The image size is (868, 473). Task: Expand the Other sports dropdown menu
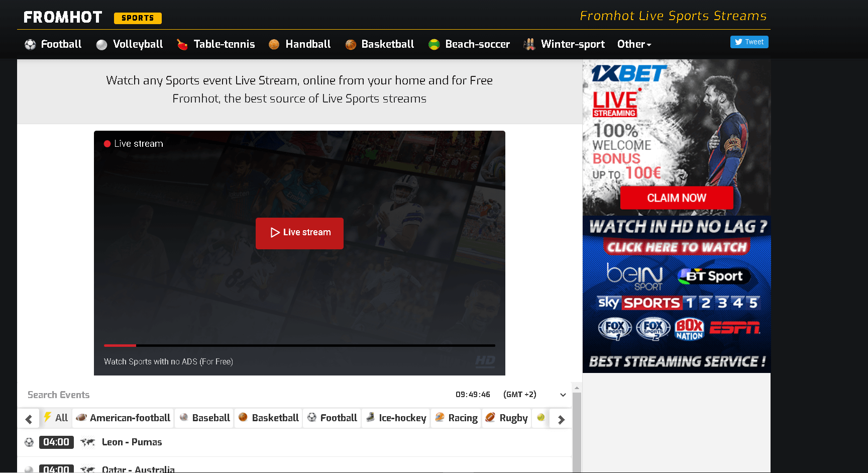click(x=634, y=44)
